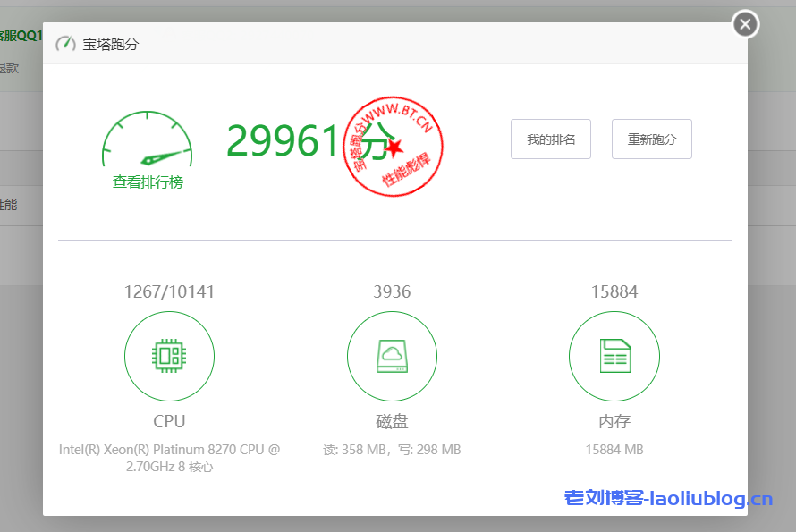This screenshot has height=532, width=796.
Task: Click the CPU label text
Action: [x=169, y=421]
